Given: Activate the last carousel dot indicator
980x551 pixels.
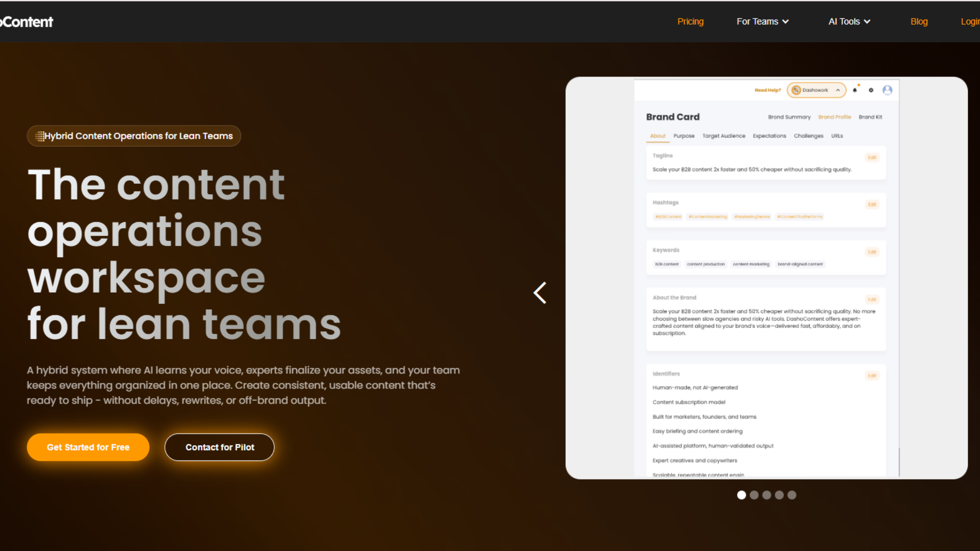Looking at the screenshot, I should pos(791,495).
